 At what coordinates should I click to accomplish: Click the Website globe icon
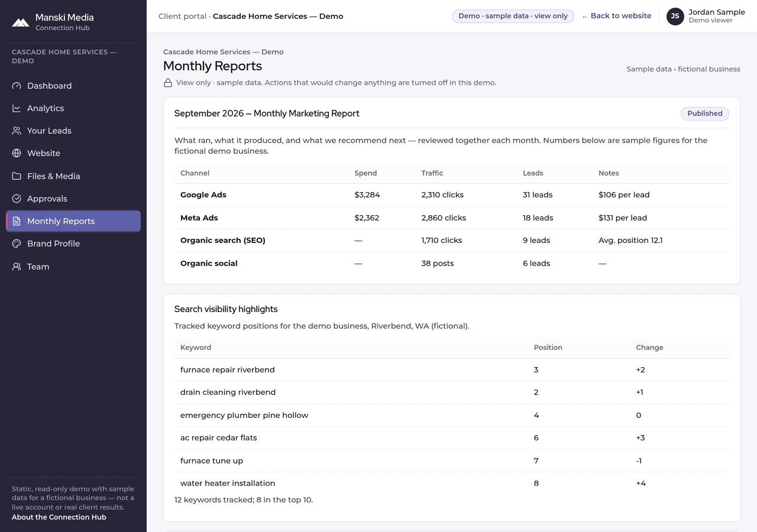point(17,153)
